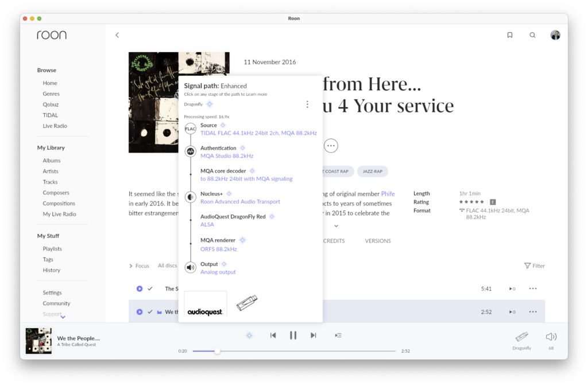Click the Phife artist link
This screenshot has height=386, width=588.
(x=388, y=193)
